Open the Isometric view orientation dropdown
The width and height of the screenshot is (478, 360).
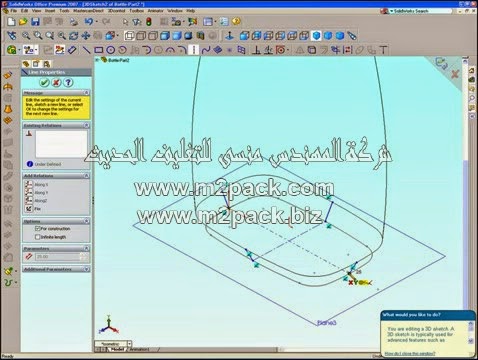[129, 343]
